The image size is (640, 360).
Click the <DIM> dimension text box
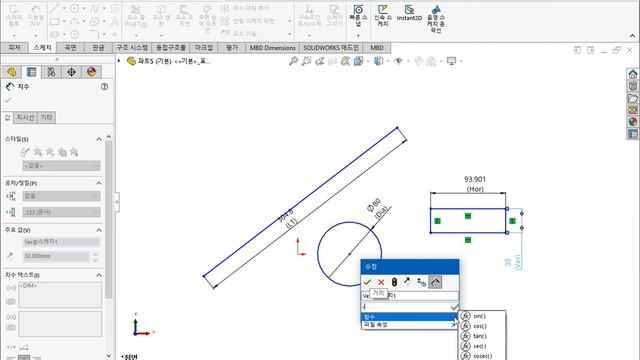(x=60, y=295)
